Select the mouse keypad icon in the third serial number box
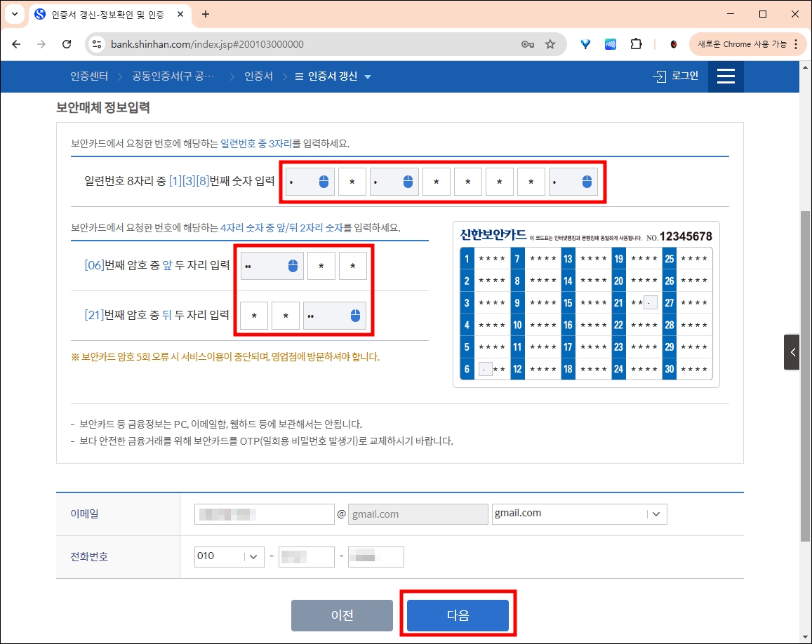 pos(409,181)
